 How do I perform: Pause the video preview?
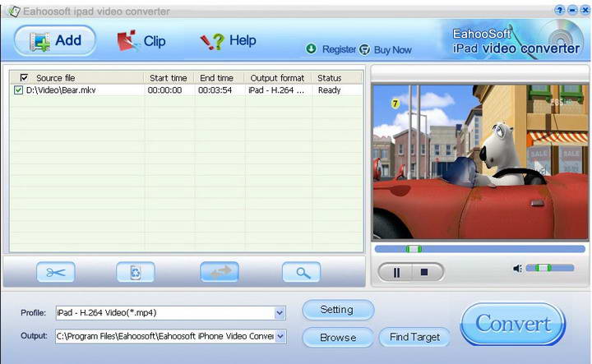coord(396,272)
